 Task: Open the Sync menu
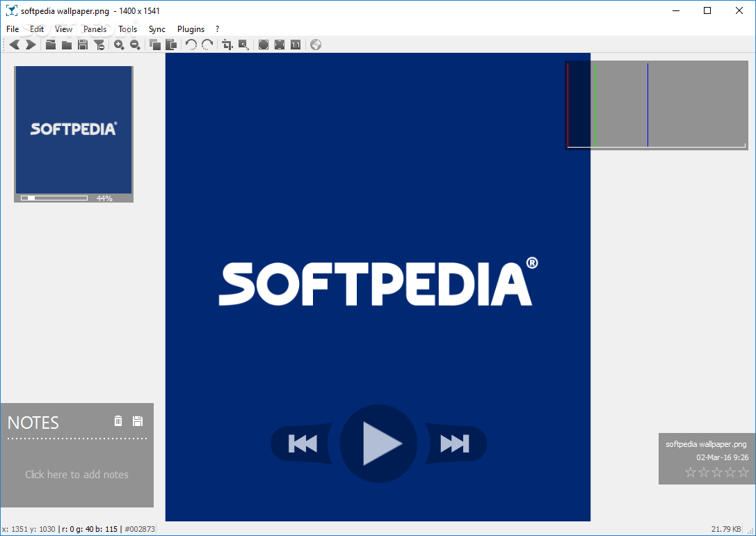pyautogui.click(x=156, y=29)
